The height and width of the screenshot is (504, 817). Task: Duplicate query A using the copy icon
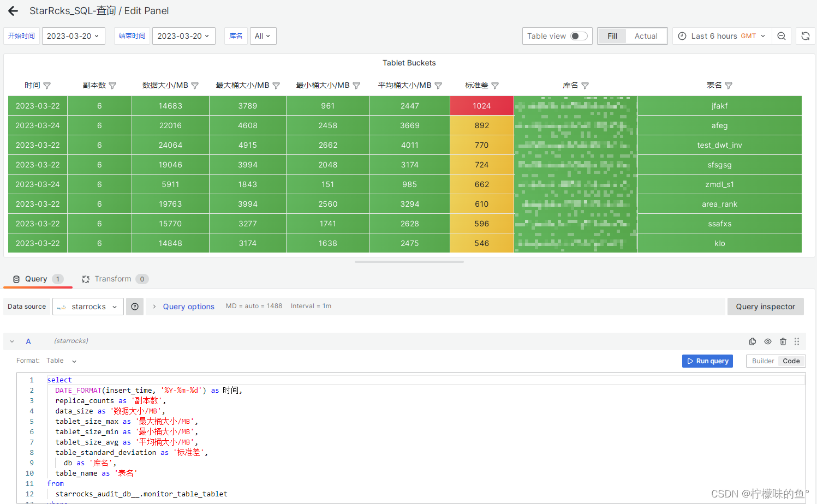752,341
